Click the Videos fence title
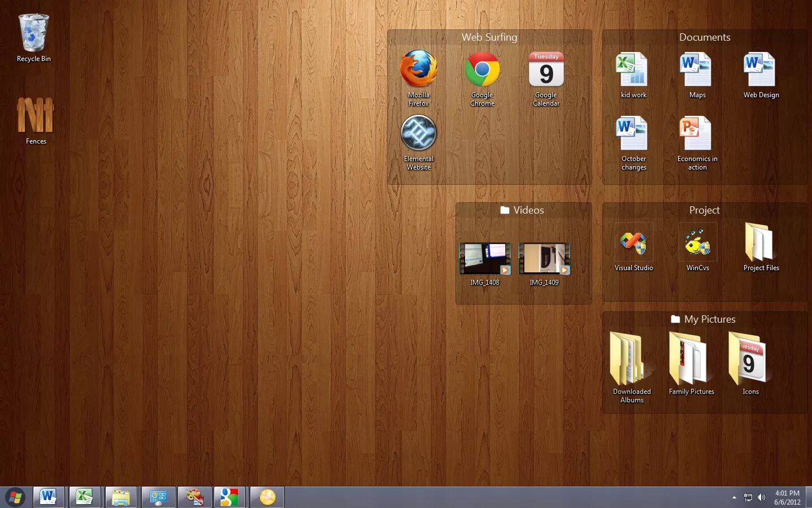This screenshot has width=812, height=508. pyautogui.click(x=522, y=210)
